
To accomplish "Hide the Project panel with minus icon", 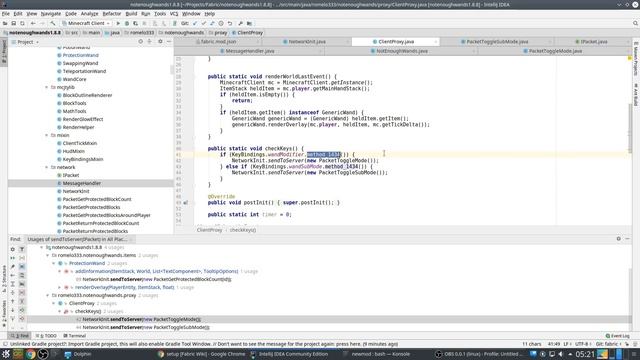I will [x=169, y=42].
